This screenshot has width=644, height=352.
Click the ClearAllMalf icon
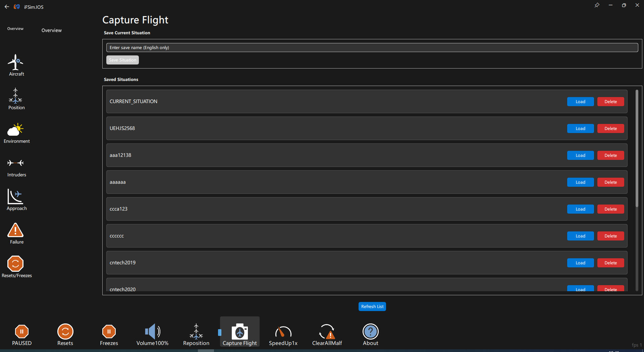[327, 332]
